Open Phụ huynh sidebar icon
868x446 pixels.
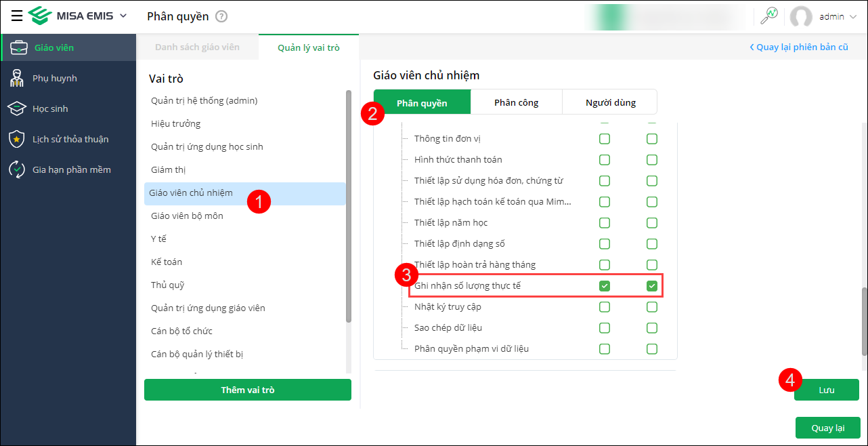click(x=18, y=78)
